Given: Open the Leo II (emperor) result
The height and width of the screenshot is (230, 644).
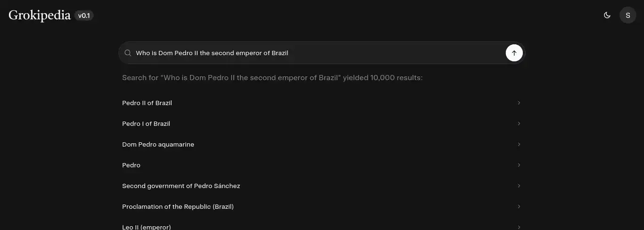Looking at the screenshot, I should [146, 227].
